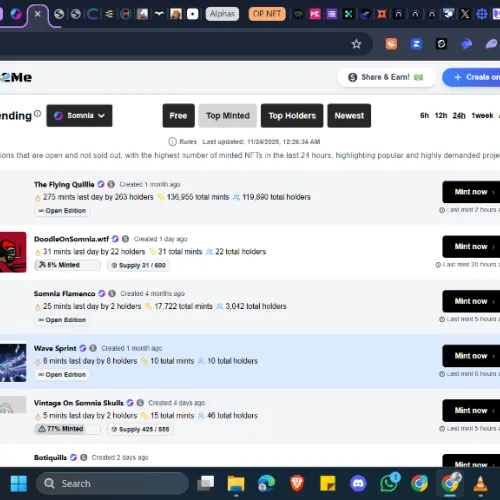Viewport: 500px width, 500px height.
Task: Click the black square extension icon
Action: [441, 44]
